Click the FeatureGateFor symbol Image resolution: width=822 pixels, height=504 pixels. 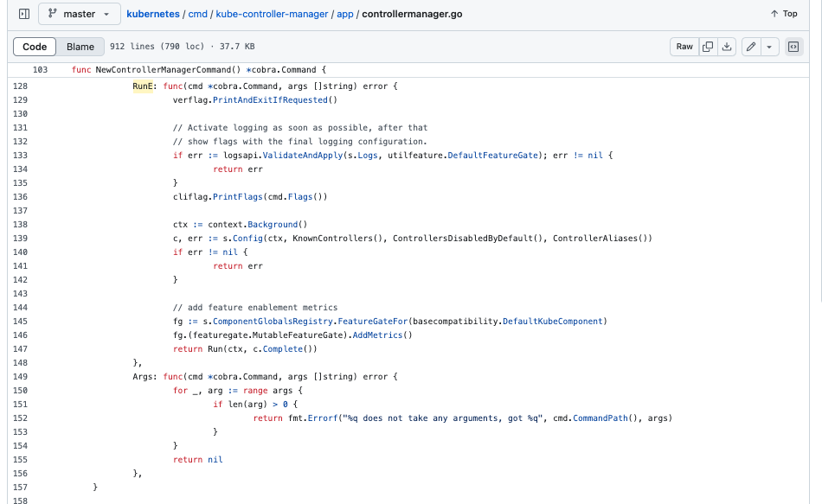coord(373,321)
